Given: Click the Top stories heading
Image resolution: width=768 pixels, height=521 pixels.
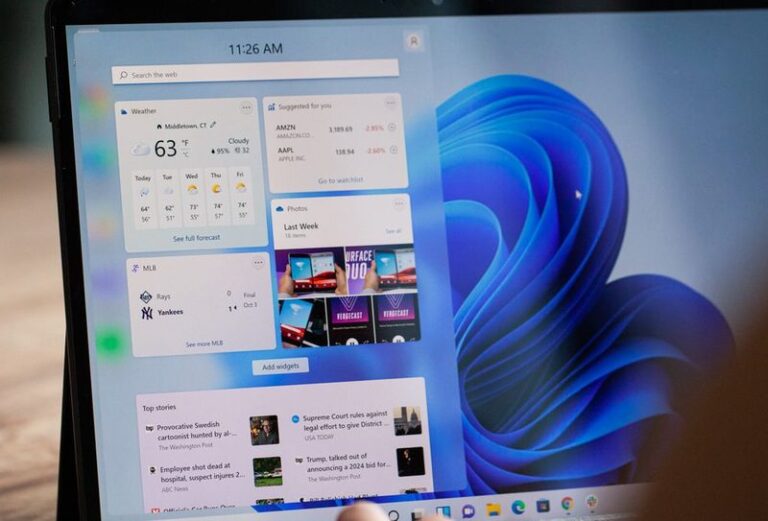Looking at the screenshot, I should tap(159, 407).
